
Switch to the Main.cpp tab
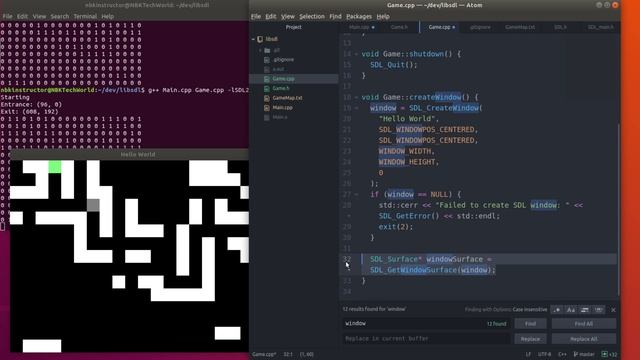(x=359, y=27)
